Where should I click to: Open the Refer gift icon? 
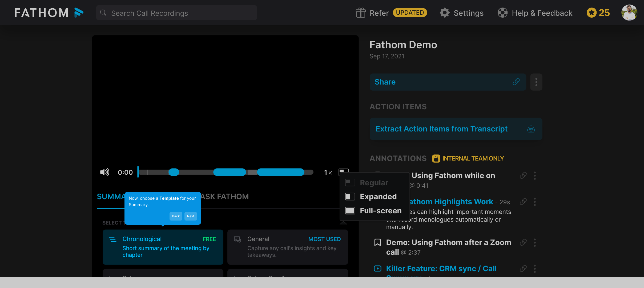click(x=361, y=13)
